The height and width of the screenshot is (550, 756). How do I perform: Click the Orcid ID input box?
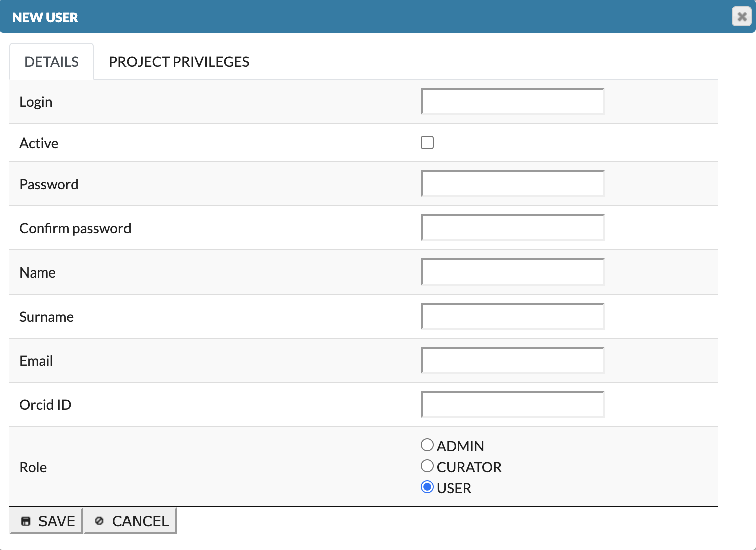pos(512,405)
